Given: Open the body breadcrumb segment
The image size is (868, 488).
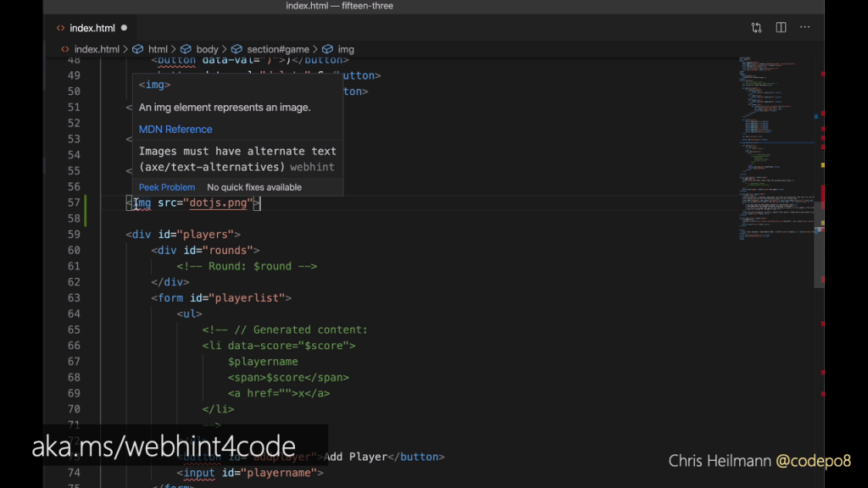Looking at the screenshot, I should 207,49.
